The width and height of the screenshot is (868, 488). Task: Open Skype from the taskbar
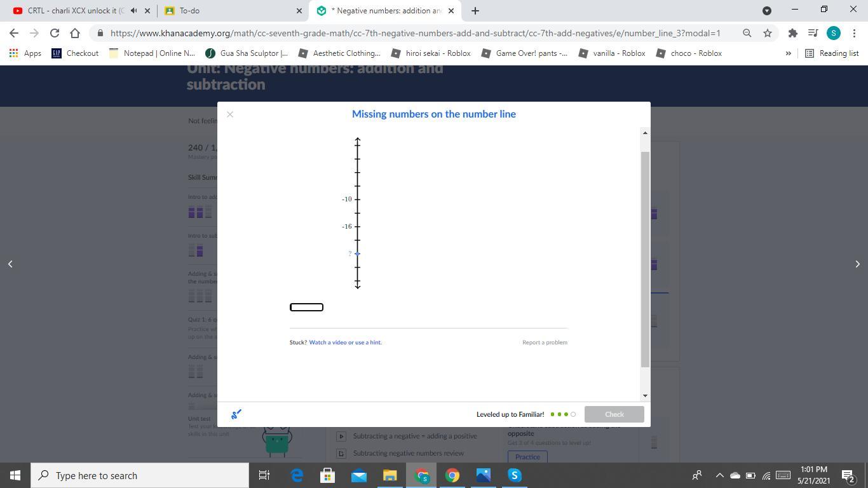click(514, 475)
